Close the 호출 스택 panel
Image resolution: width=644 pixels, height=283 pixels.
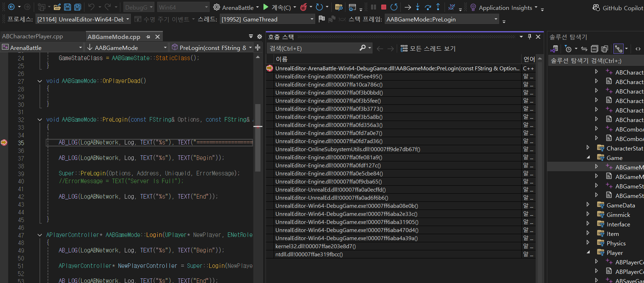(538, 37)
